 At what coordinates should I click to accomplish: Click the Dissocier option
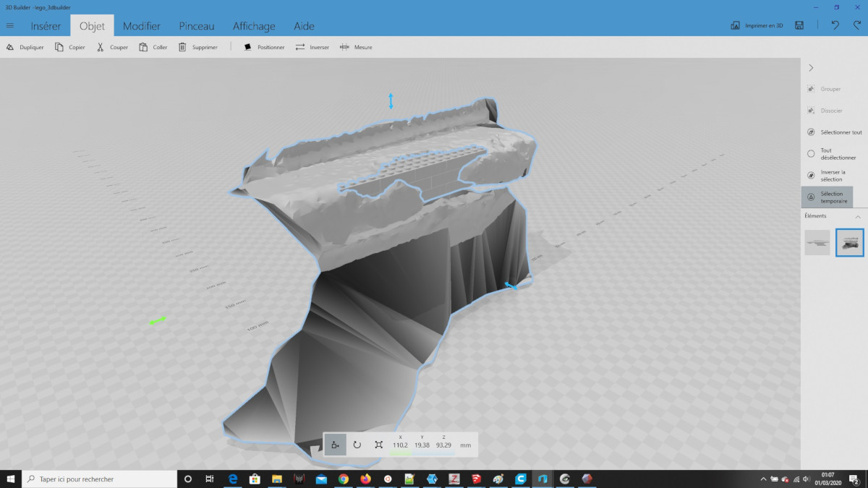(824, 111)
